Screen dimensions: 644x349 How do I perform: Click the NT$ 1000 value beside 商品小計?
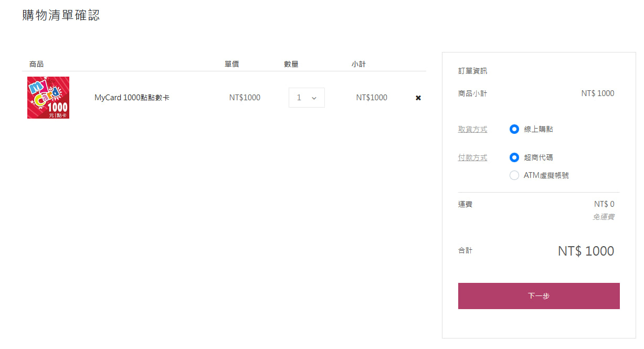coord(598,93)
